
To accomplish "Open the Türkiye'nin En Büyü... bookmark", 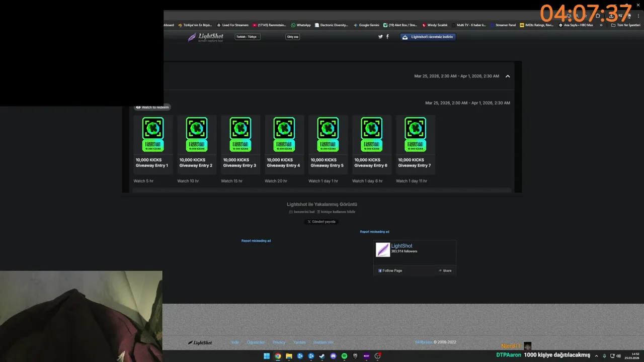I will 195,25.
